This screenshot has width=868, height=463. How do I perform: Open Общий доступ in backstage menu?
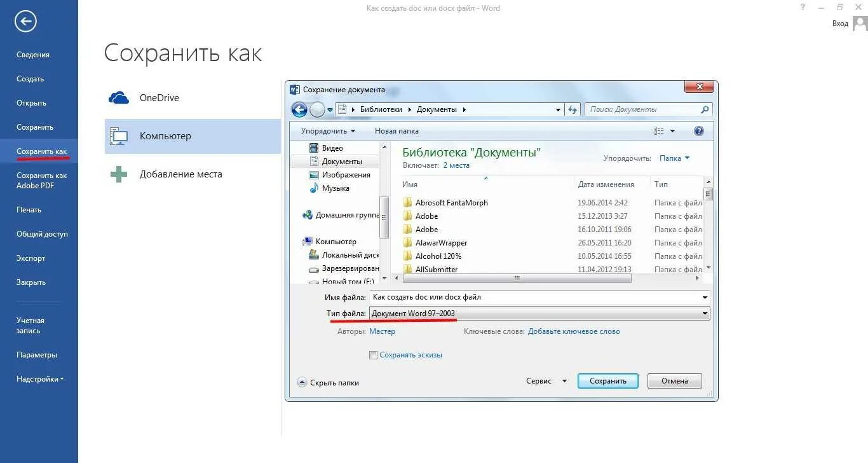42,234
